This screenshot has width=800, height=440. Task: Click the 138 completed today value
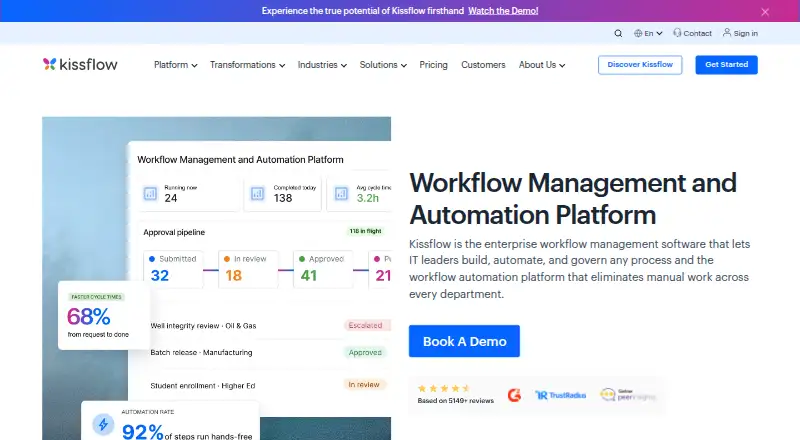(x=283, y=198)
